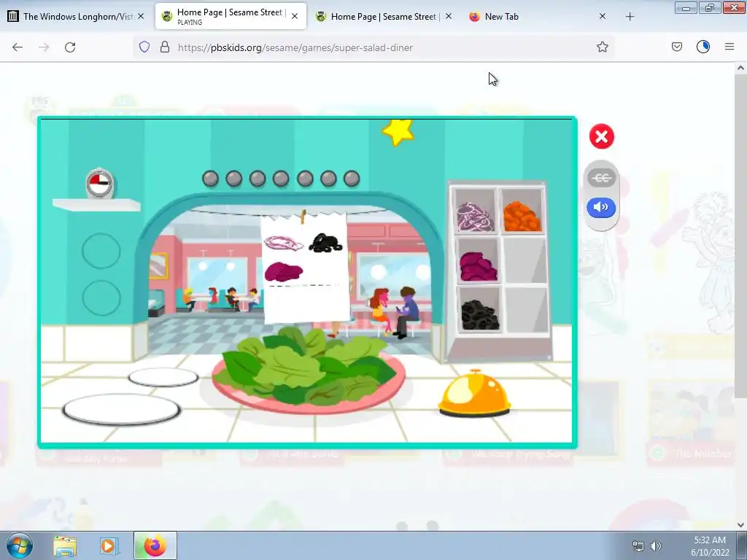
Task: Open Firefox account profile icon
Action: (x=703, y=47)
